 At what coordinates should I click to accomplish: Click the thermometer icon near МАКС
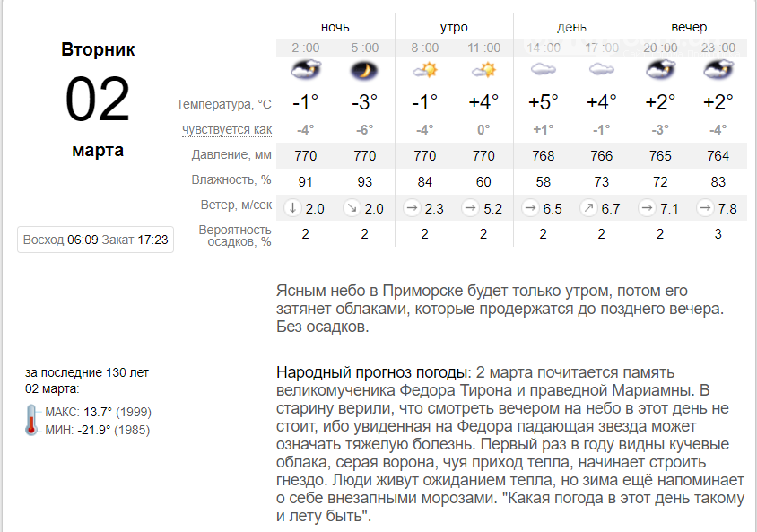[x=32, y=421]
